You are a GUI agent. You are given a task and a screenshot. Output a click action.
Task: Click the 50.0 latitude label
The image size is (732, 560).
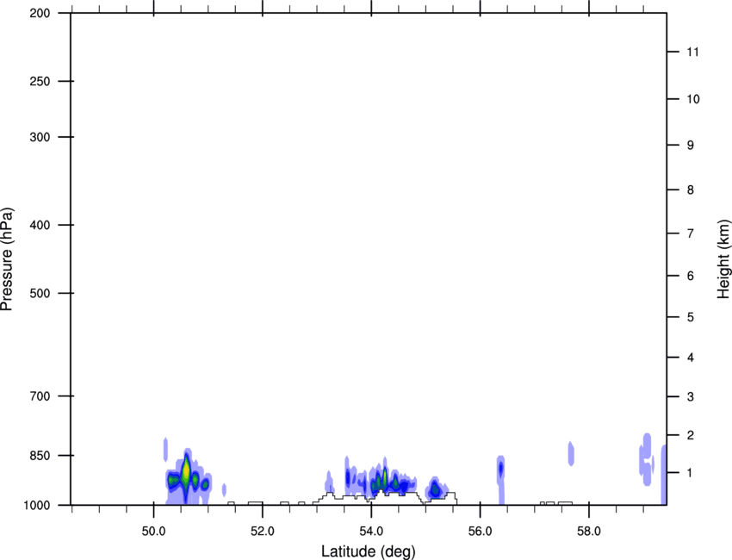[x=153, y=532]
